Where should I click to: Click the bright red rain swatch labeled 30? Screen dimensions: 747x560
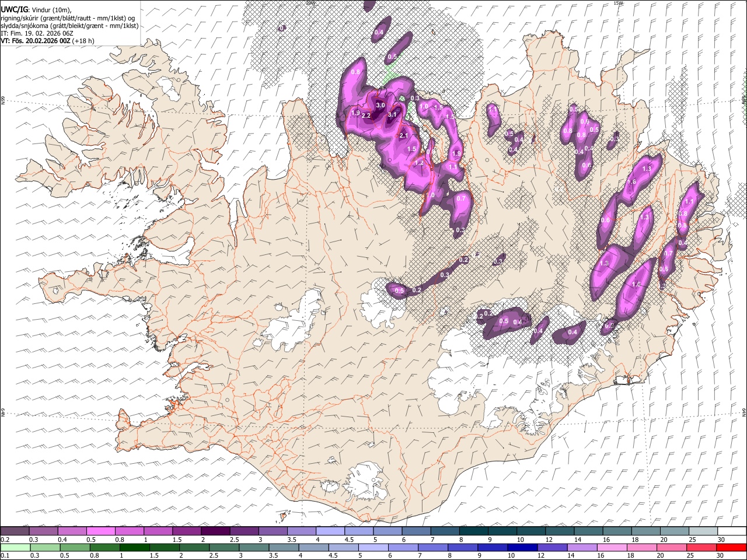tap(731, 547)
